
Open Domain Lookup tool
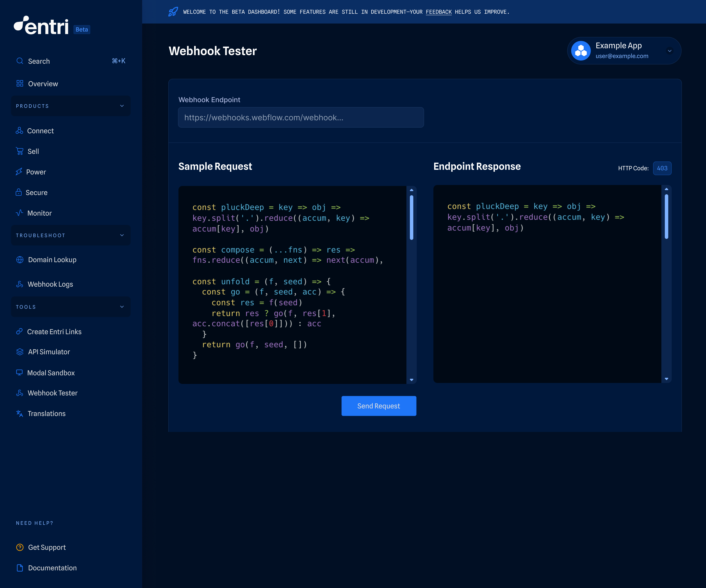point(52,260)
